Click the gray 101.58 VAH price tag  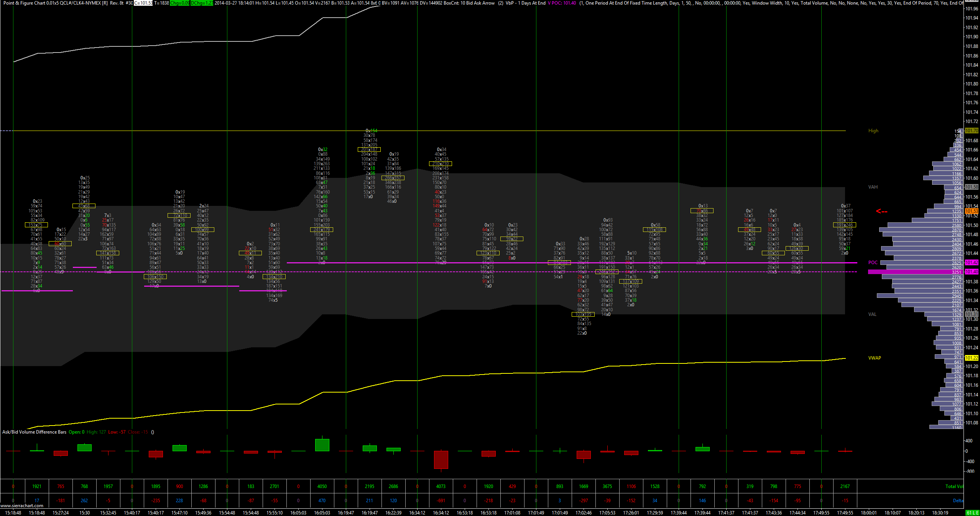pyautogui.click(x=972, y=187)
